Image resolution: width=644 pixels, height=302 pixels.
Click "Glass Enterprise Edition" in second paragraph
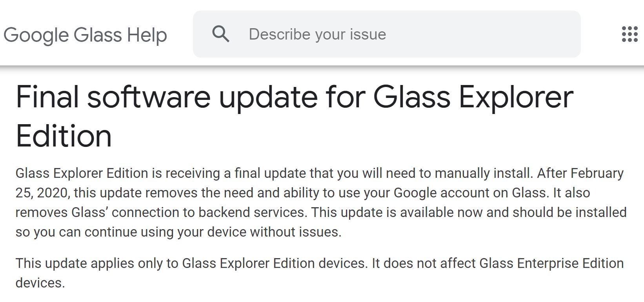point(551,263)
